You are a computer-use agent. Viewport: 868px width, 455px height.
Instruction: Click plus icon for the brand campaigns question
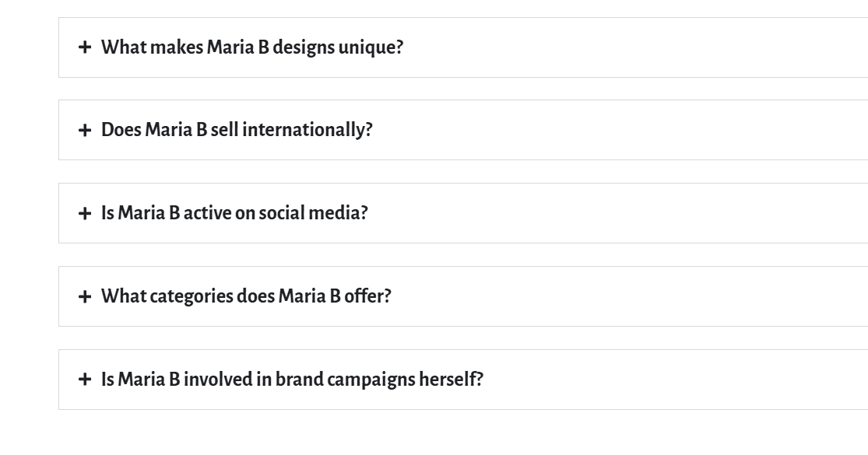85,380
